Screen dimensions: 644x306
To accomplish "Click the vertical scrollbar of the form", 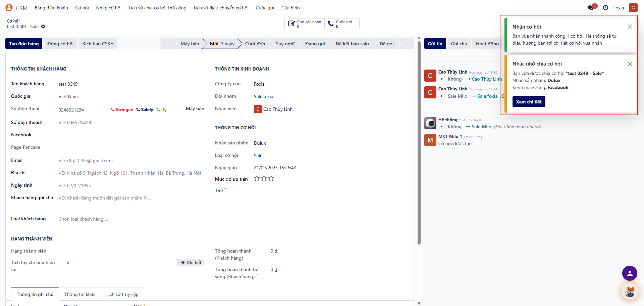I will click(x=419, y=141).
